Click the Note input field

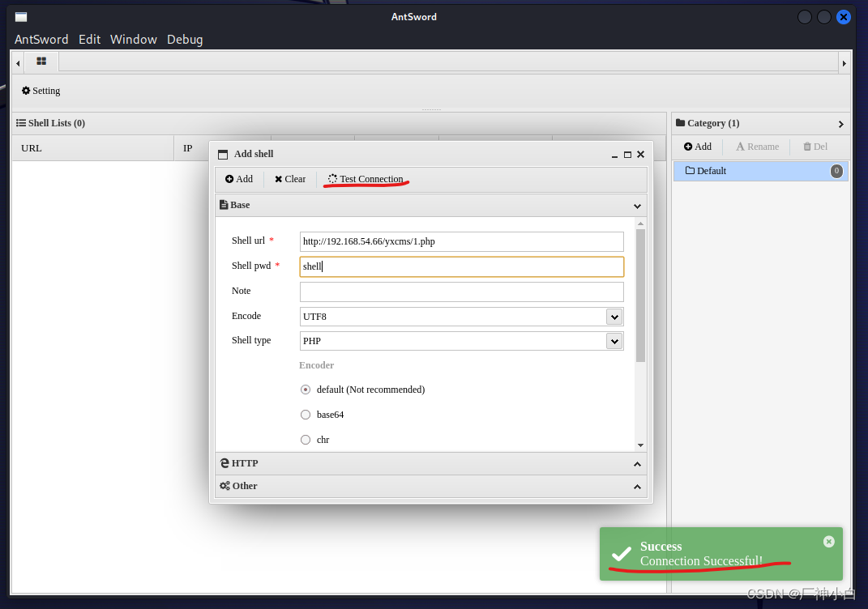(x=462, y=292)
